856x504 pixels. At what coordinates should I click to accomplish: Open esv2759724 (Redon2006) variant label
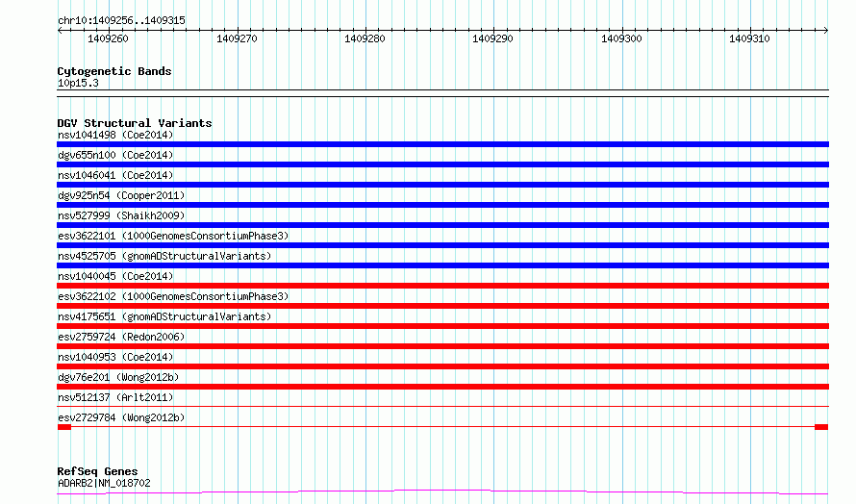[x=121, y=337]
